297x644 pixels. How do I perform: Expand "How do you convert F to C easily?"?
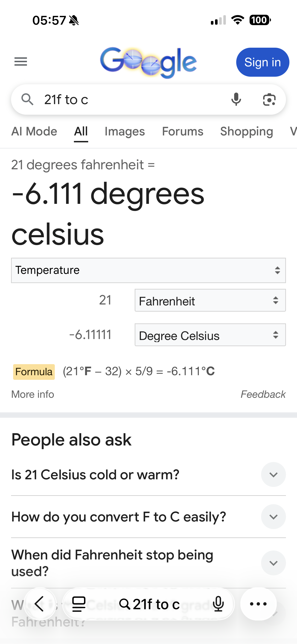[273, 517]
